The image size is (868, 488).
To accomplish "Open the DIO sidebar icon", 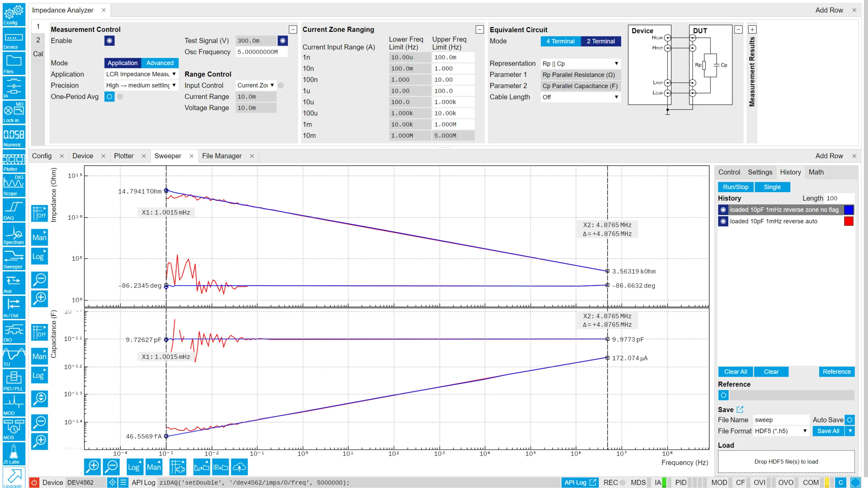I will pos(14,331).
